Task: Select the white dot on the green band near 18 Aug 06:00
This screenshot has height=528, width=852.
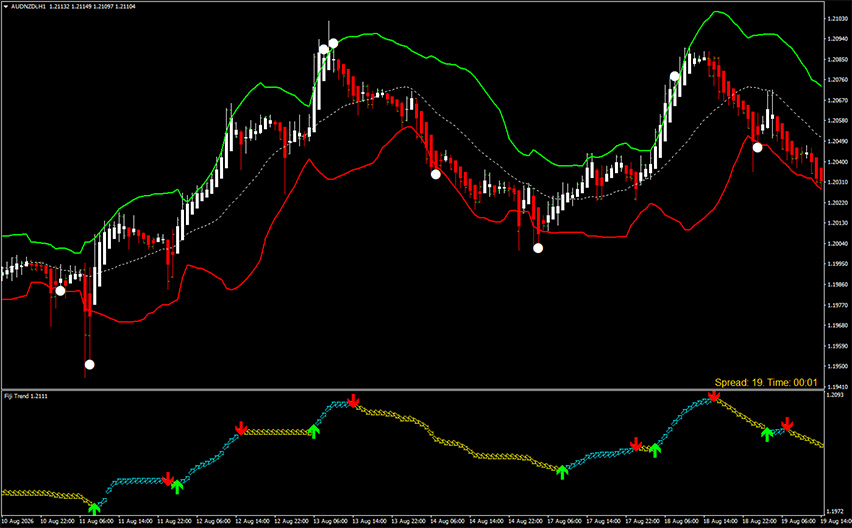Action: pos(674,76)
